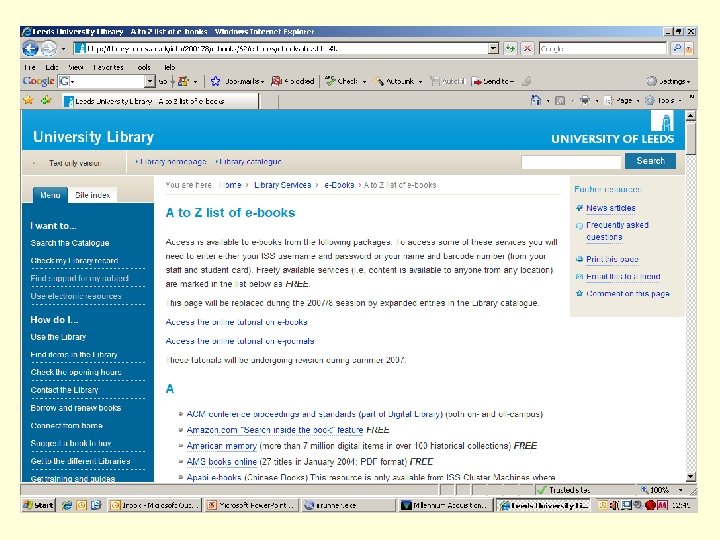Click the Feeds icon in command bar
The image size is (720, 540).
click(560, 100)
